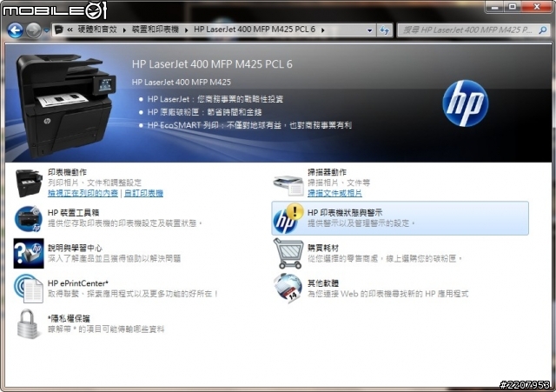Viewport: 556px width, 392px height.
Task: Expand the address bar history dropdown arrow
Action: point(369,30)
